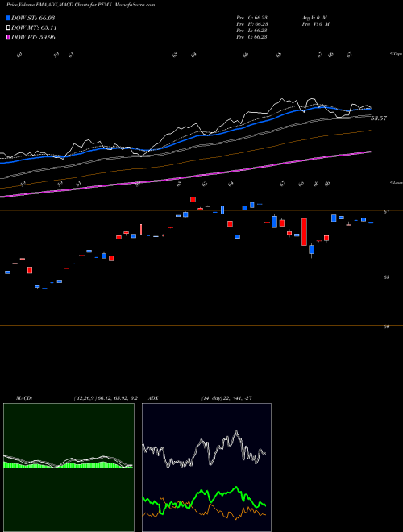Screen dimensions: 403x532
Task: Open the ADX indicator chart panel
Action: click(x=206, y=468)
